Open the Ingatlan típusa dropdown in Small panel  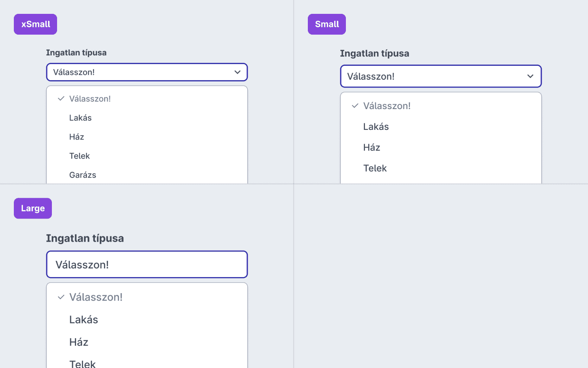(x=441, y=76)
